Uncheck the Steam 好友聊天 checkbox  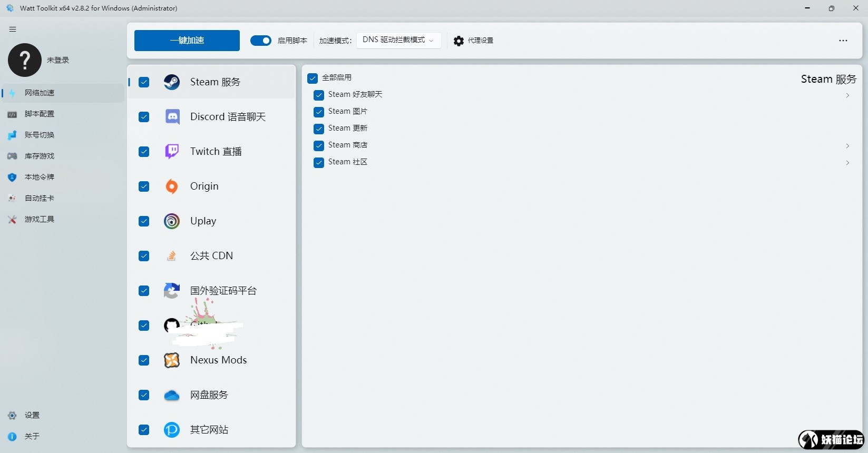(319, 95)
